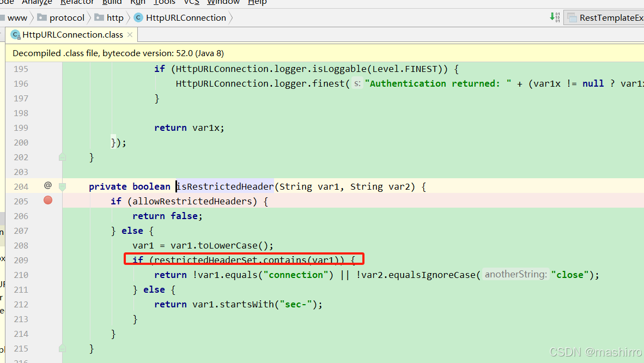The image size is (644, 363).
Task: Open the Window menu
Action: (x=223, y=2)
